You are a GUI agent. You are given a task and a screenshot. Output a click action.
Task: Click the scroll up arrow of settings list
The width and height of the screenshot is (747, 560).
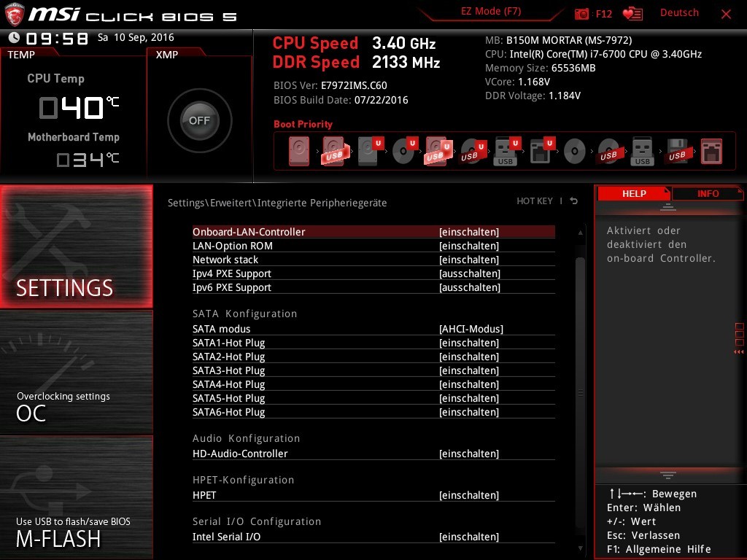click(x=580, y=233)
